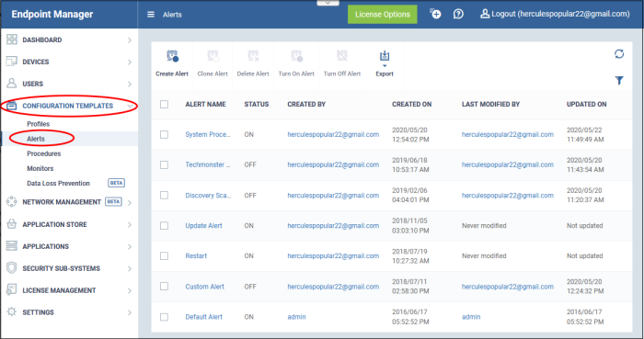Collapse the Configuration Templates chevron

point(130,107)
